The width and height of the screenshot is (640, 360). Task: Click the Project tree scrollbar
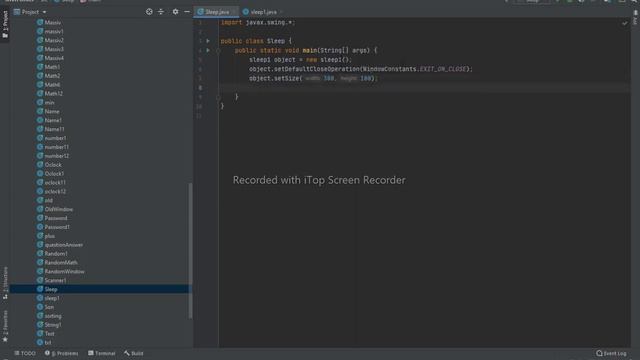[x=190, y=251]
